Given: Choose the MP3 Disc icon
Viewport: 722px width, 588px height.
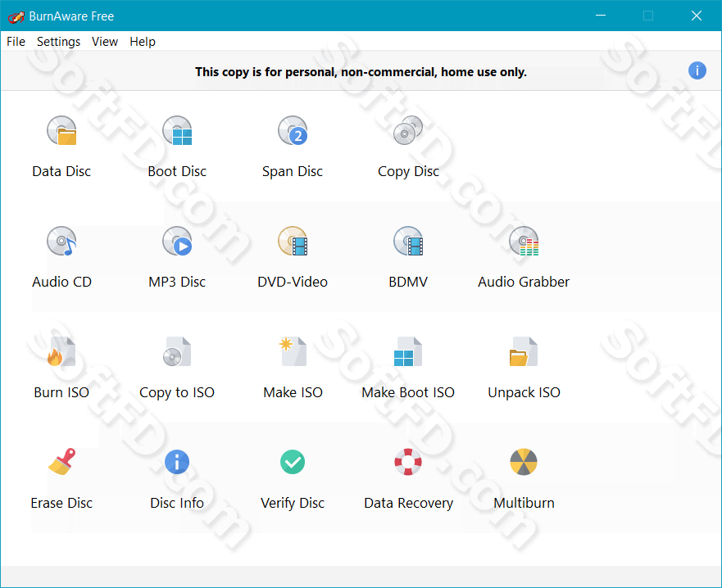Looking at the screenshot, I should click(x=177, y=241).
